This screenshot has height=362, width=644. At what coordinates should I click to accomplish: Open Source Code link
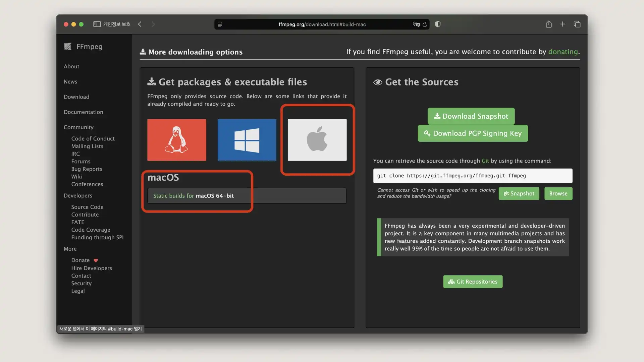pos(87,207)
